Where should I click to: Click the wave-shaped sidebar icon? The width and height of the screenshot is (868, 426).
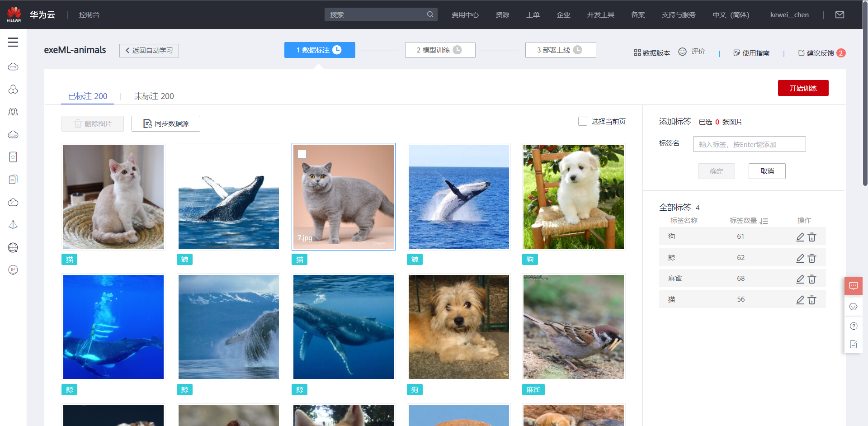(13, 112)
